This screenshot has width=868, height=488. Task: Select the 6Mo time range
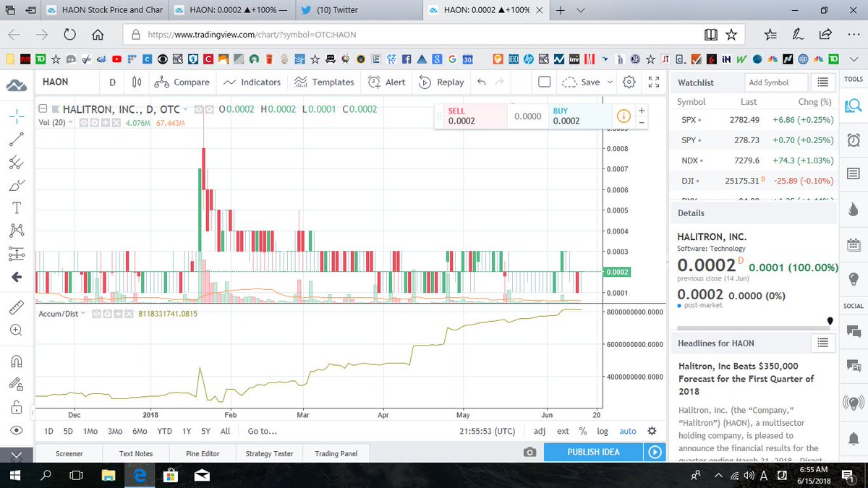(x=140, y=431)
